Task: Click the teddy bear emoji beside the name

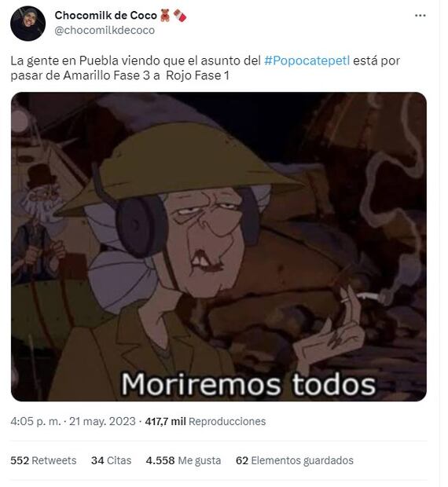Action: [165, 15]
